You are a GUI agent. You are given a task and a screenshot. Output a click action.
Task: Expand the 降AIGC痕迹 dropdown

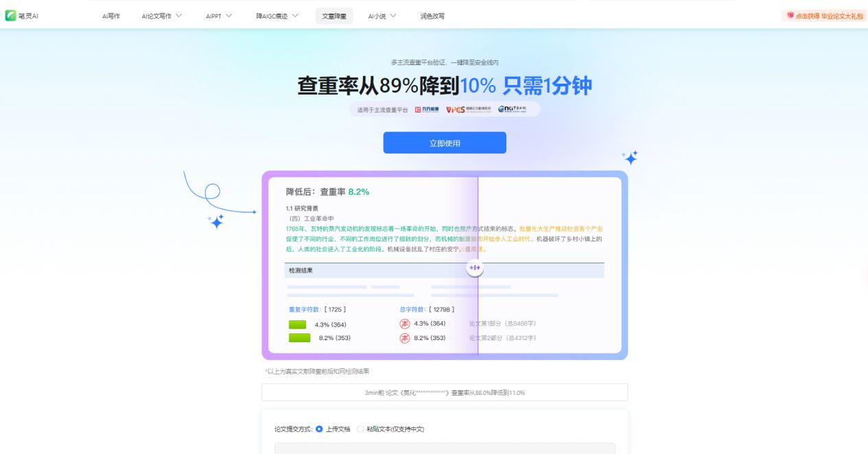point(277,16)
